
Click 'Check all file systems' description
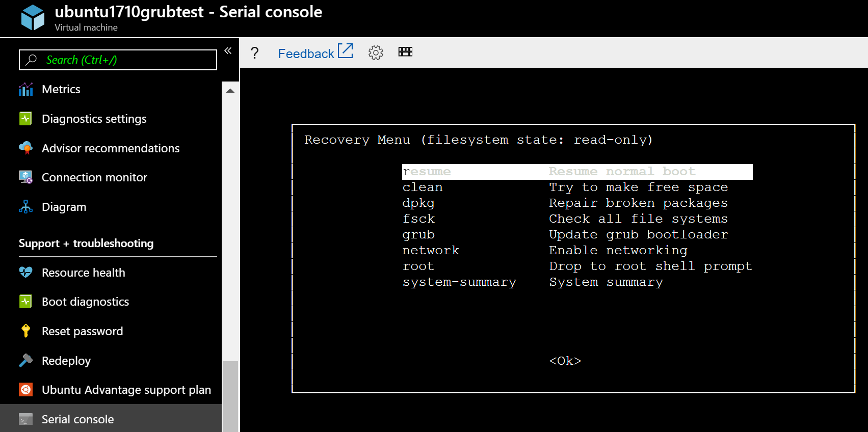click(x=639, y=219)
